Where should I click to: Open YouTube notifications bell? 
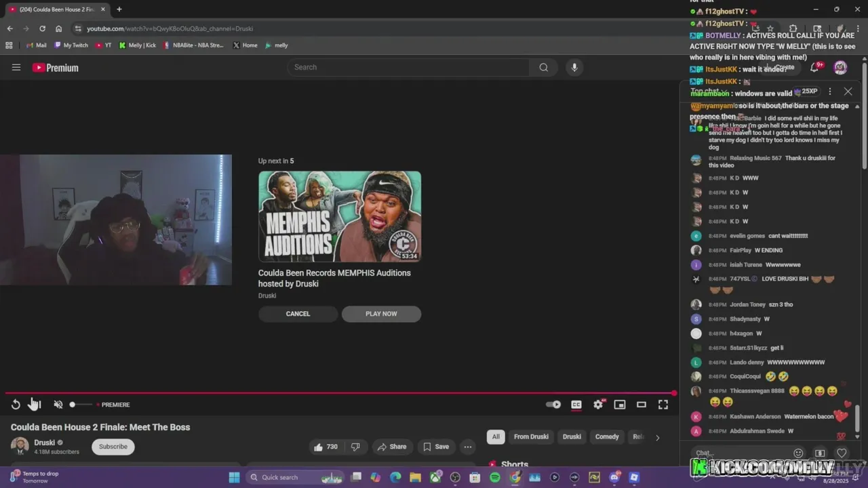815,67
